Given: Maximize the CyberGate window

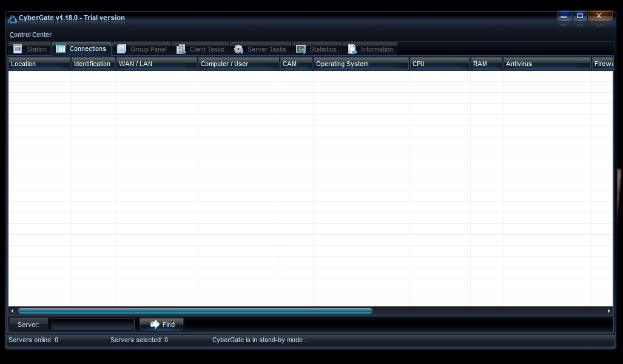Looking at the screenshot, I should (580, 16).
